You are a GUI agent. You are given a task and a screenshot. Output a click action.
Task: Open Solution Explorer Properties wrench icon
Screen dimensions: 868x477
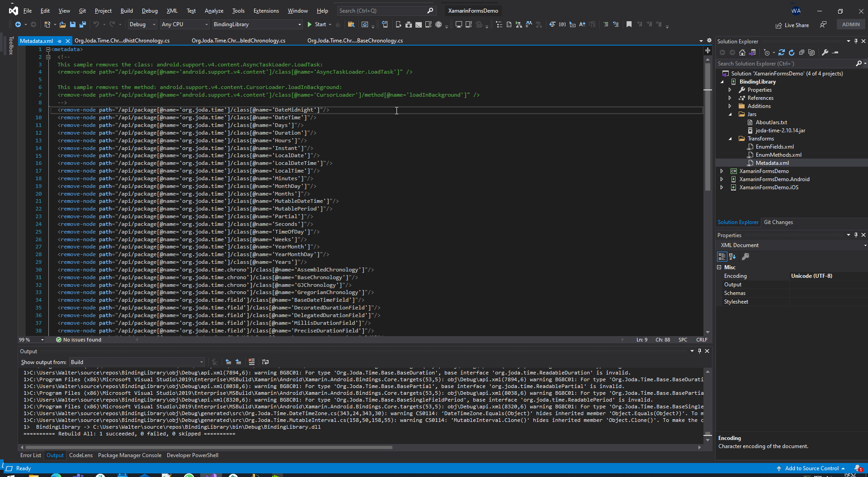(825, 52)
